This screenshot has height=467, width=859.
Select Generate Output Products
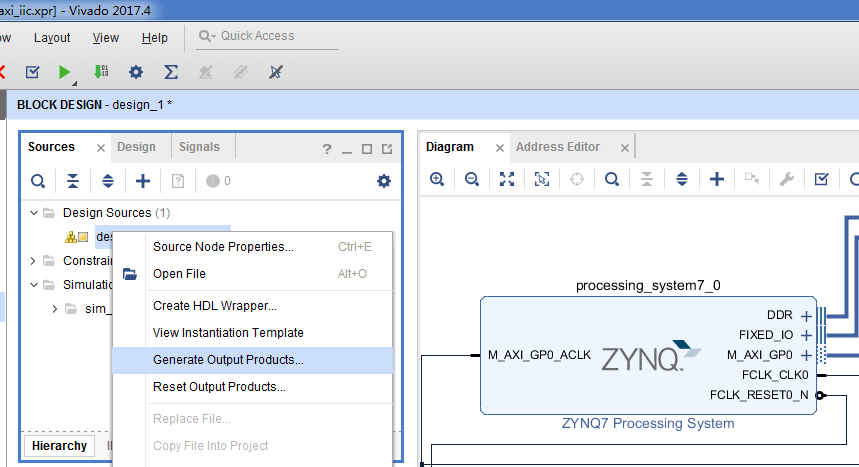point(253,360)
